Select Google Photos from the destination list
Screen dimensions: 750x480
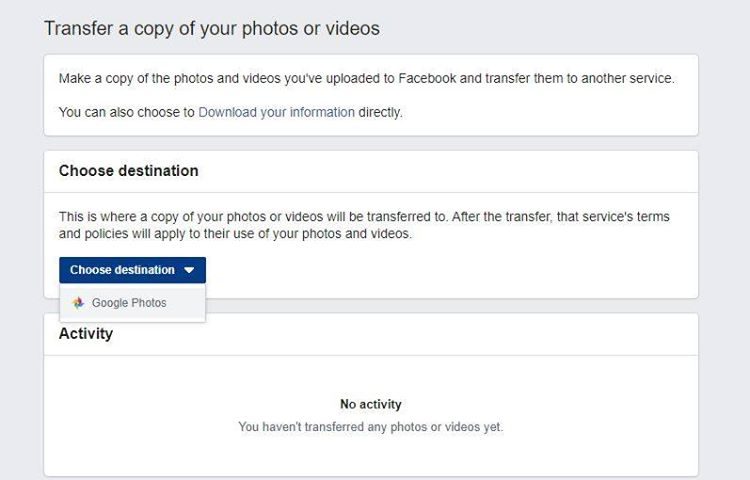click(132, 303)
